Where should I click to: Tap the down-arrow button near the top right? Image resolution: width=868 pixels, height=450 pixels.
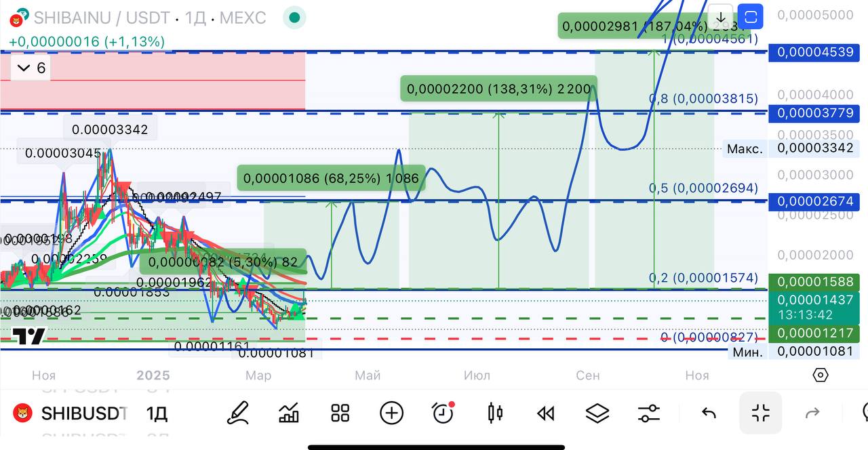(721, 17)
